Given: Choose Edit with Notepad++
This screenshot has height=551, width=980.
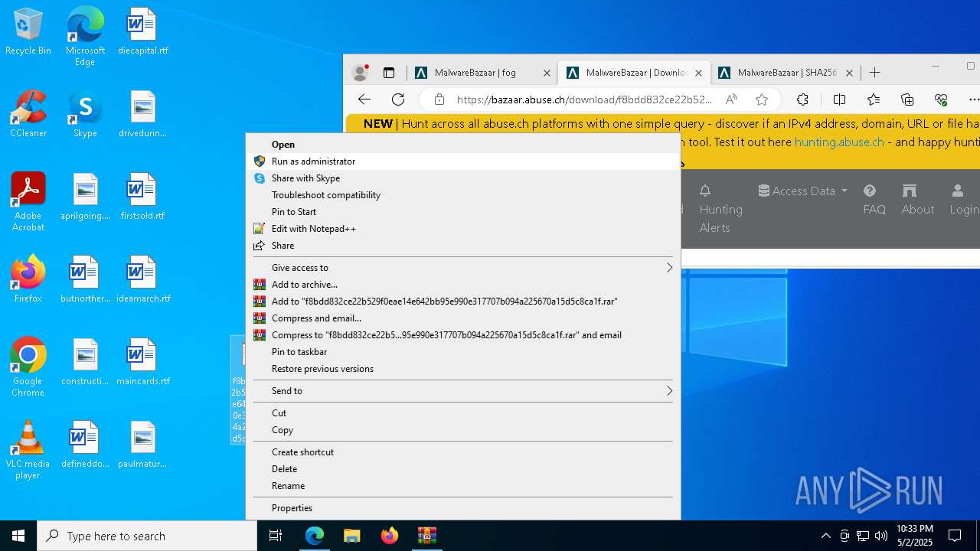Looking at the screenshot, I should [462, 229].
